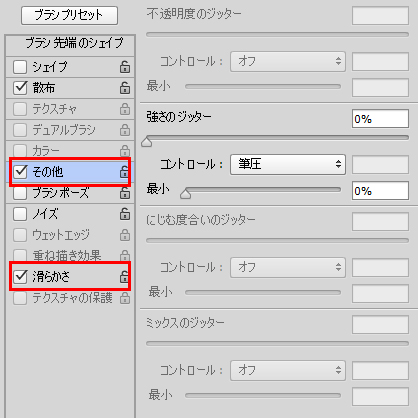The width and height of the screenshot is (418, 418).
Task: Click the 強さのジッター slider handle
Action: [147, 142]
